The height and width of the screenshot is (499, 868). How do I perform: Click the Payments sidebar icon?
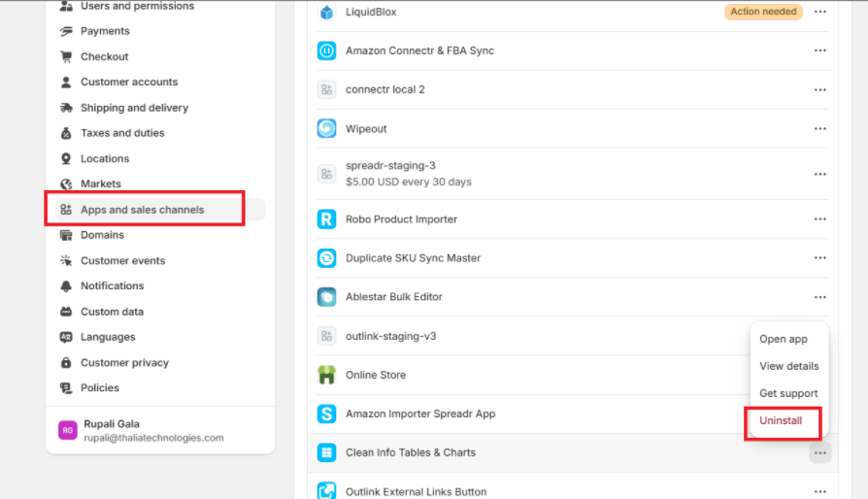66,31
